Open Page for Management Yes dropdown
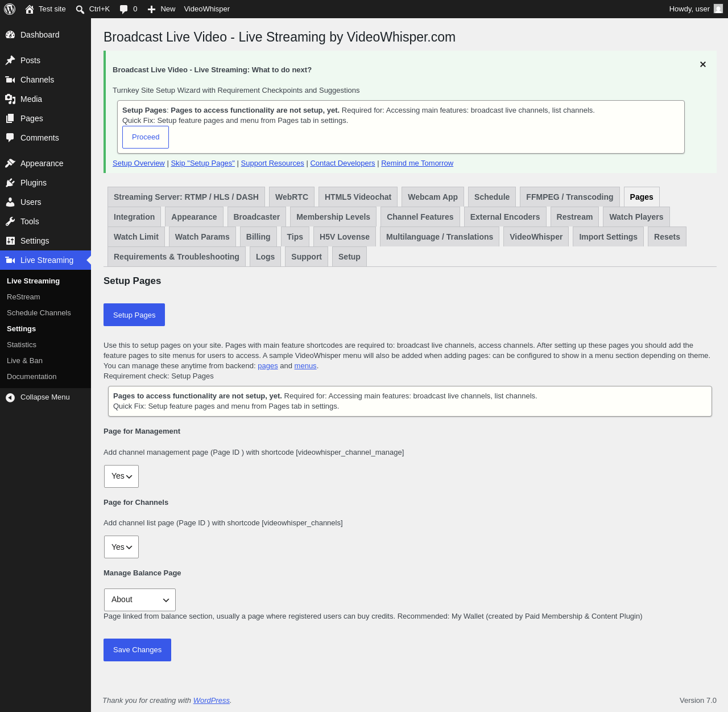Screen dimensions: 728x712 (121, 476)
